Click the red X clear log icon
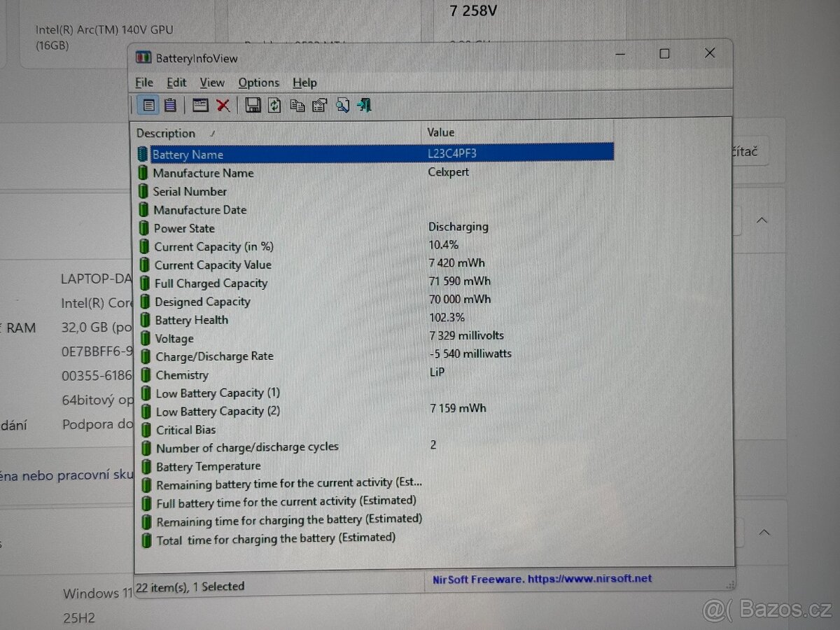840x630 pixels. (x=223, y=105)
